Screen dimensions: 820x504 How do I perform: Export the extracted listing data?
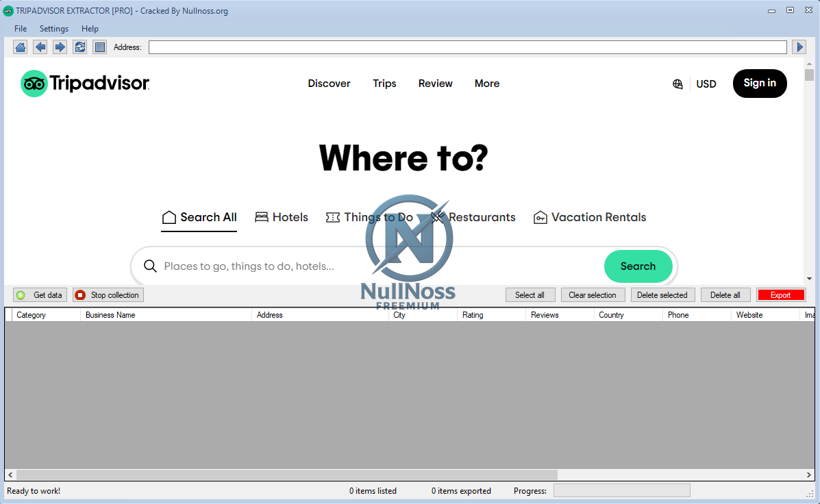(781, 294)
